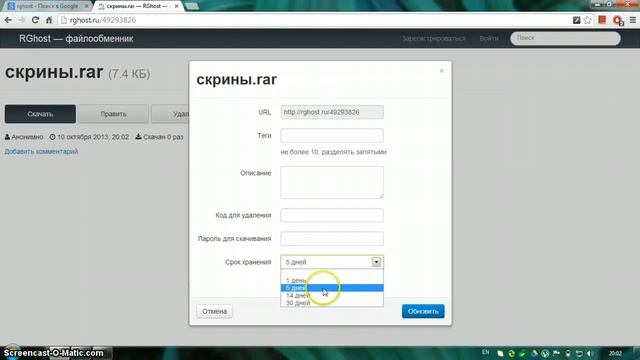Click the Обновить update button

tap(423, 311)
